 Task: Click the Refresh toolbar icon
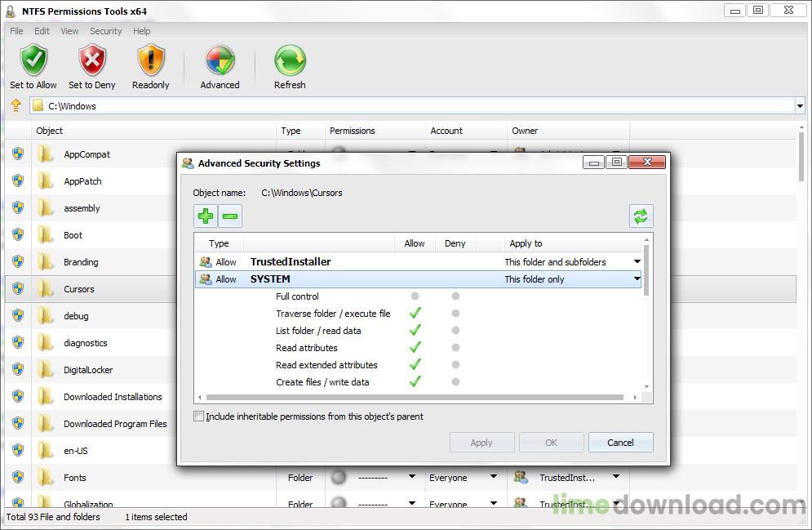tap(290, 61)
